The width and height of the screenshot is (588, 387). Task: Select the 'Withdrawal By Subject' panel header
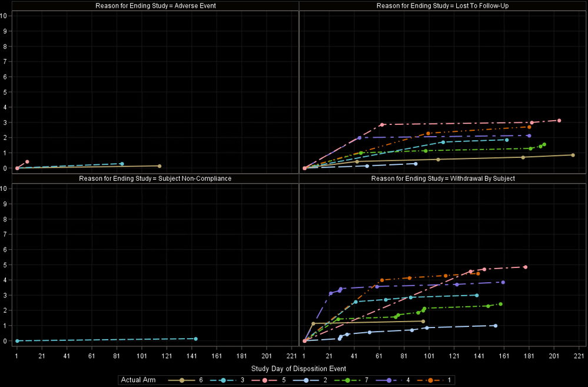443,178
